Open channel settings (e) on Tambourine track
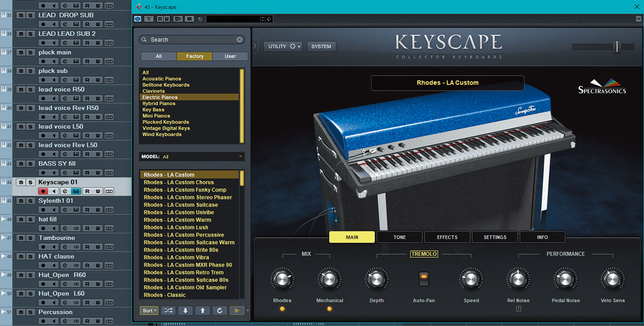 (65, 247)
